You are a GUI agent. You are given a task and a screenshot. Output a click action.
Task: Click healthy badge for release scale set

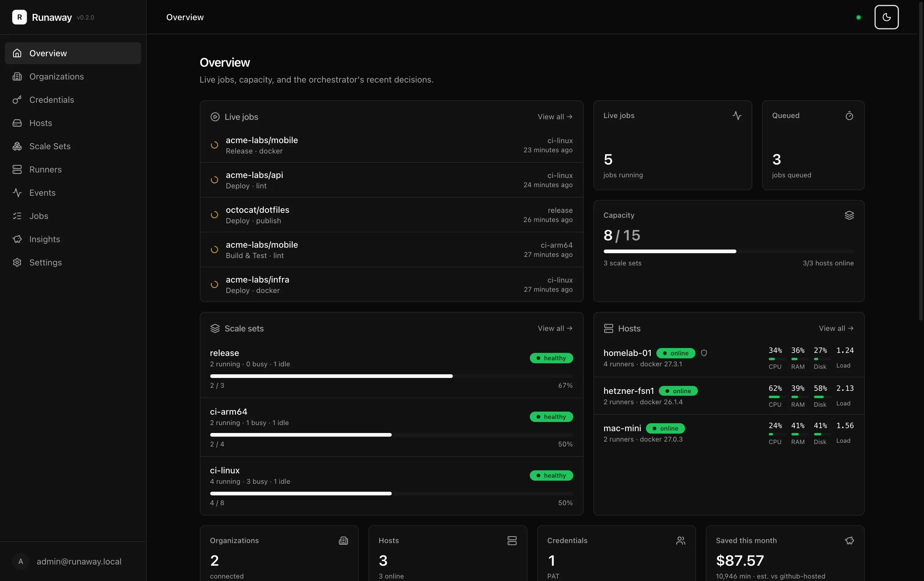coord(552,358)
